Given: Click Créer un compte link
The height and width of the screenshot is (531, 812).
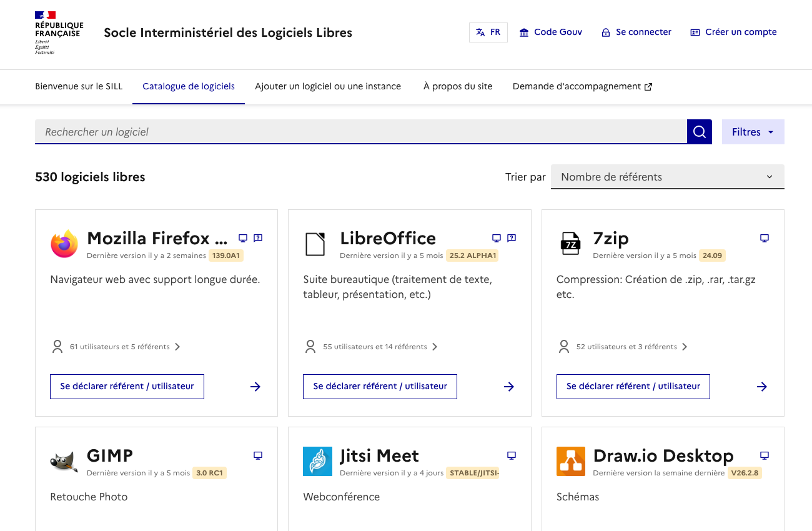Looking at the screenshot, I should tap(734, 32).
